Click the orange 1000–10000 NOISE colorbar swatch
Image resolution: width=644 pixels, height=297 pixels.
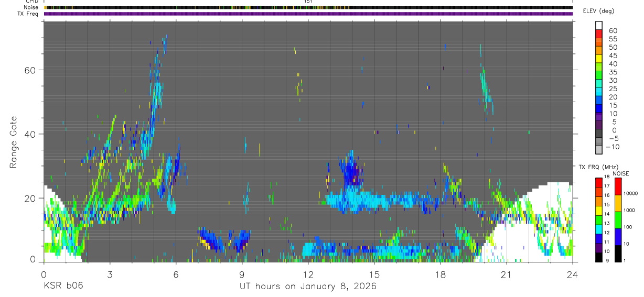pos(617,203)
